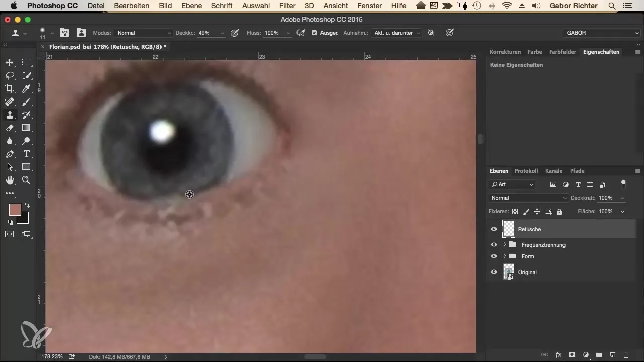
Task: Select the Blur tool
Action: coord(10,141)
